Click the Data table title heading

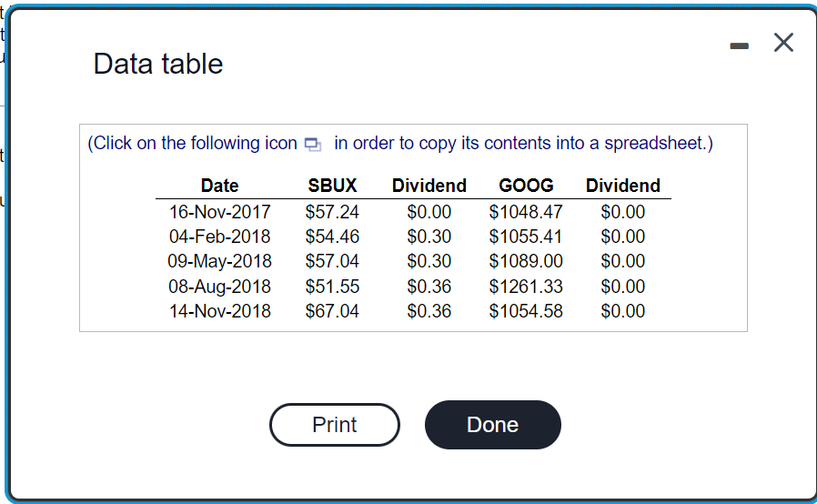[158, 64]
